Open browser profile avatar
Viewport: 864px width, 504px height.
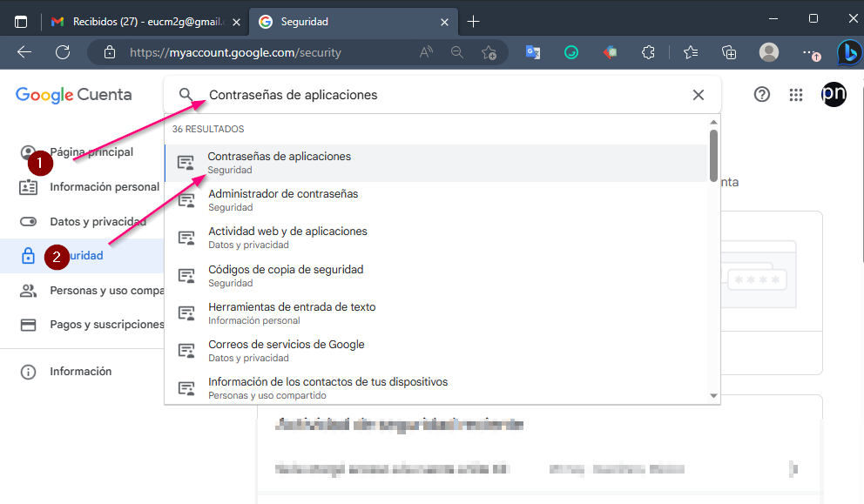pyautogui.click(x=769, y=52)
